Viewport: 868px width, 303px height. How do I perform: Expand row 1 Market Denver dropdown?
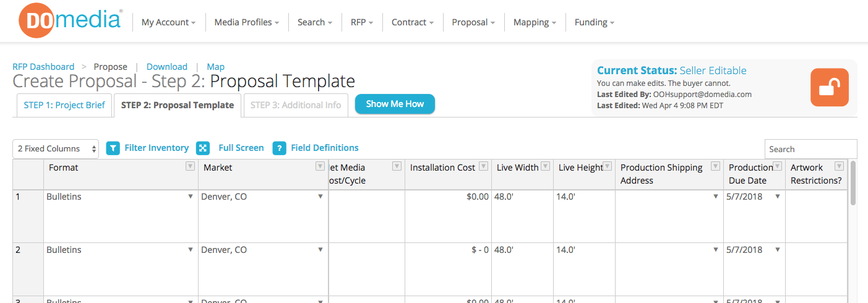point(320,197)
